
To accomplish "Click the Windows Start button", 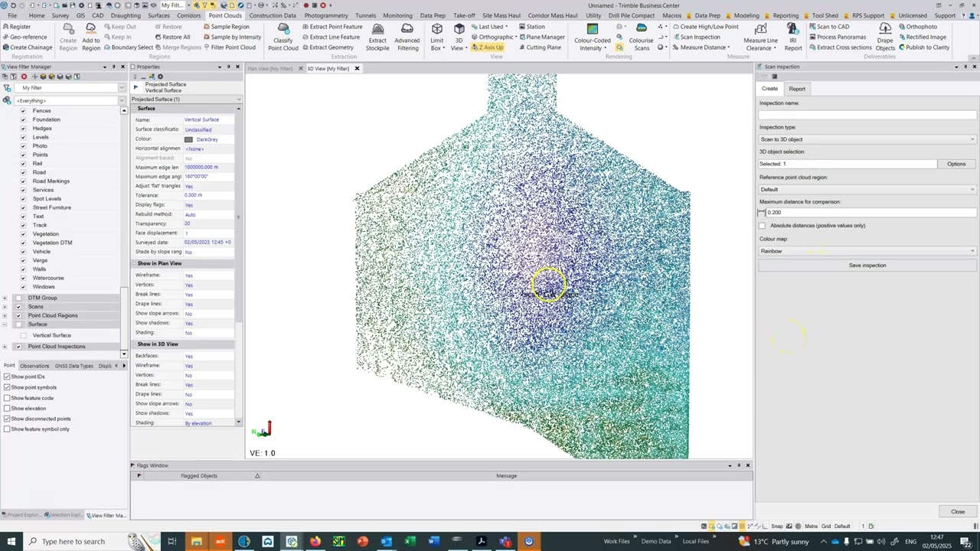I will 11,542.
